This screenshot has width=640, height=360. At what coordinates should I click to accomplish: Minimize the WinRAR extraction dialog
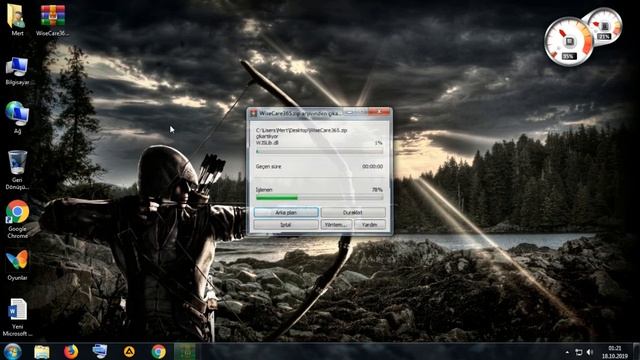click(x=350, y=111)
